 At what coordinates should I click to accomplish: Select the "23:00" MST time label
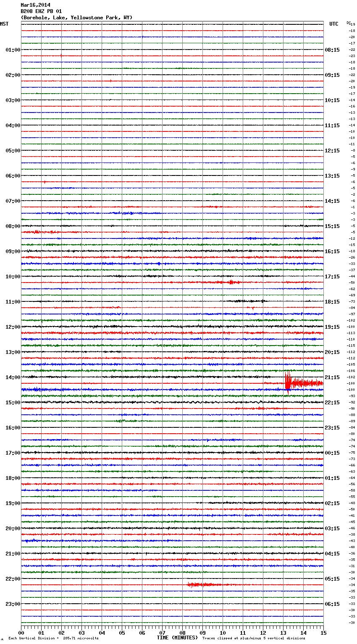click(13, 604)
